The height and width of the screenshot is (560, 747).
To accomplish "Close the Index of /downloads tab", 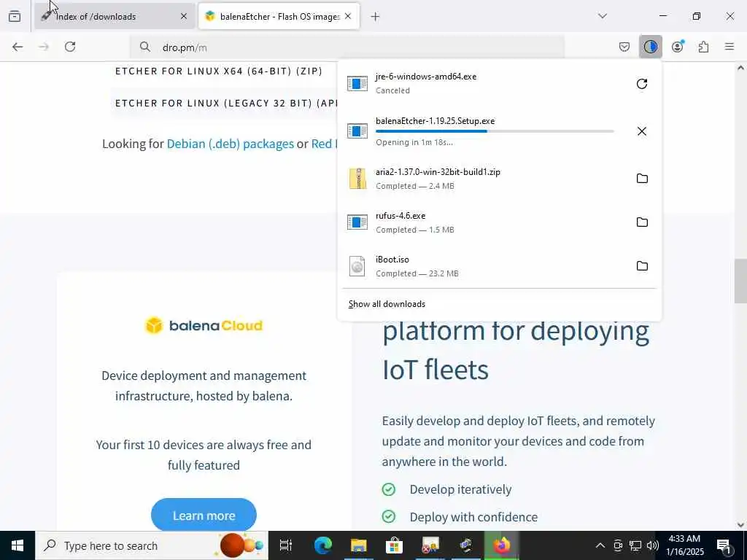I will tap(184, 16).
